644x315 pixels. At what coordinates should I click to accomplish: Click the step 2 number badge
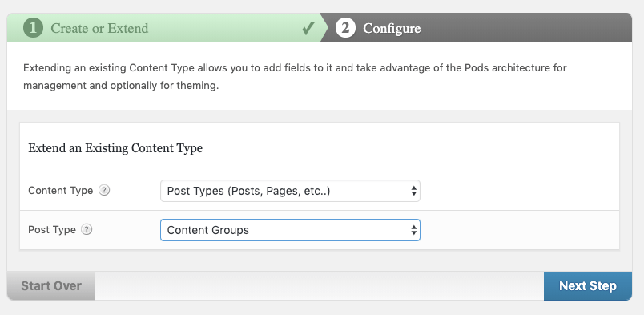tap(345, 28)
